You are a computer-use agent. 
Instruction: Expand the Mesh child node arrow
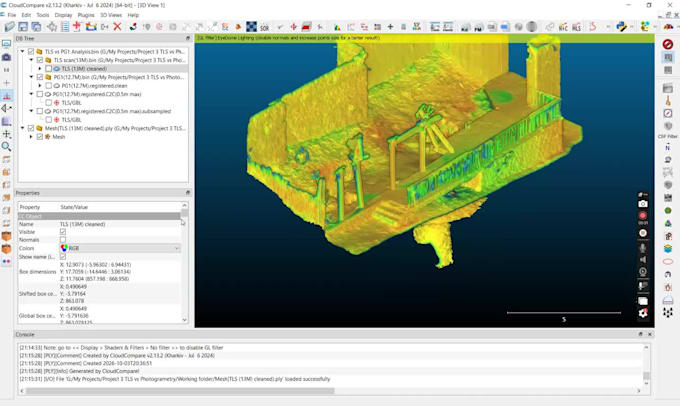[x=31, y=137]
